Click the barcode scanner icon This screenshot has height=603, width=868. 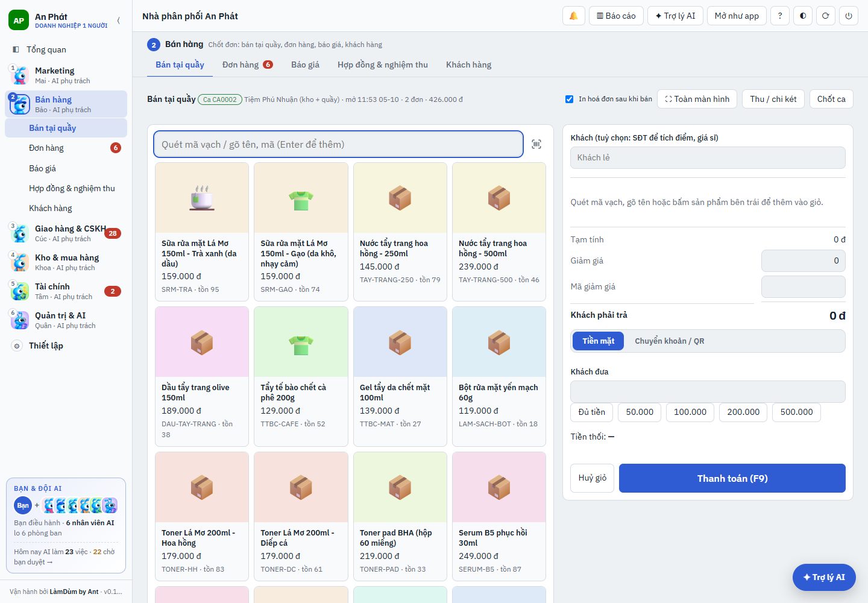point(536,144)
